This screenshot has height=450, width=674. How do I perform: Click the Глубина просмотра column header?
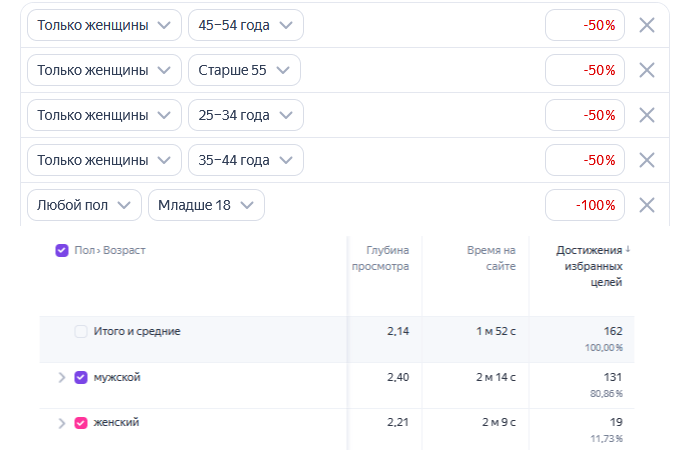click(380, 258)
